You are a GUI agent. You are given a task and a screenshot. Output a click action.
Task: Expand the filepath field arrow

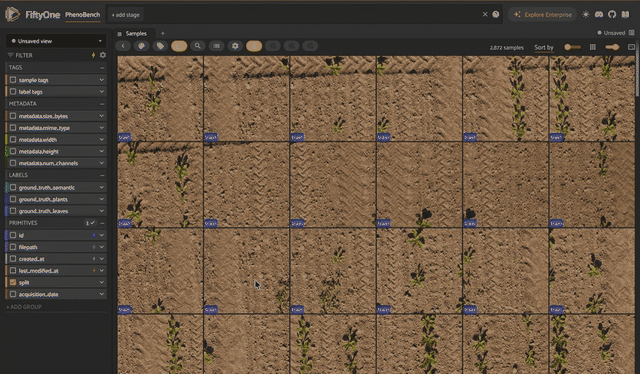tap(102, 247)
